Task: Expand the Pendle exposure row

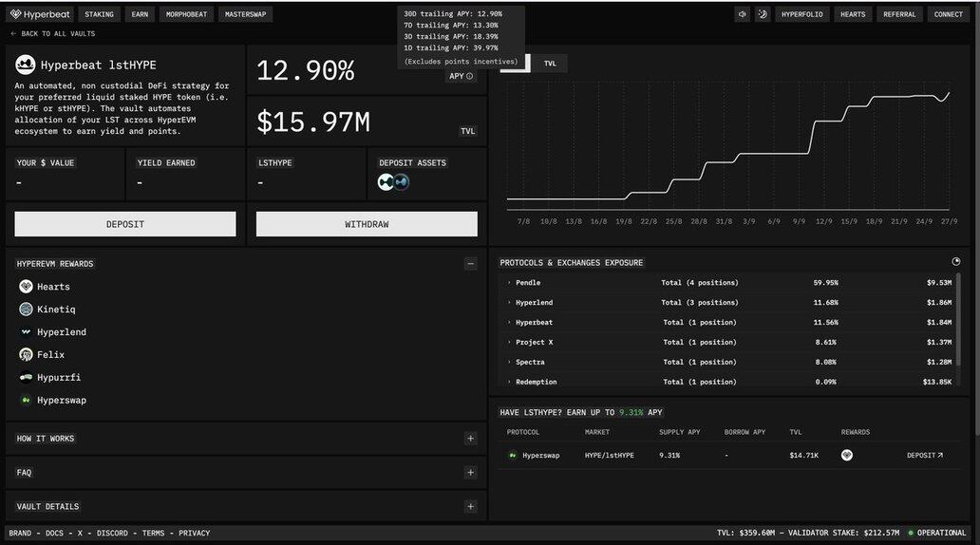Action: coord(509,283)
